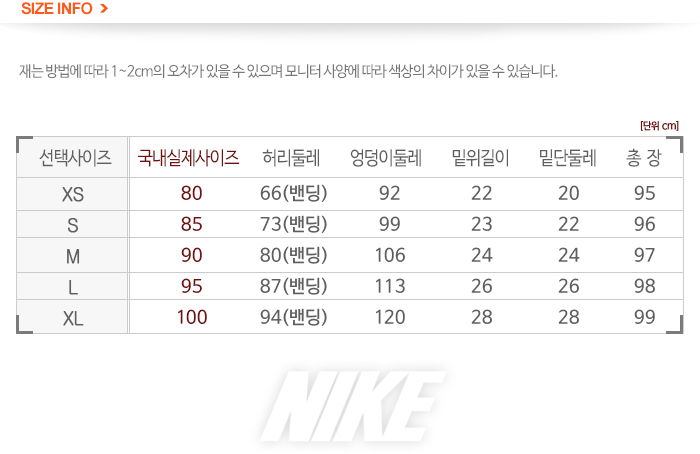The image size is (700, 454).
Task: Click the orange arrow beside SIZE INFO
Action: point(104,8)
